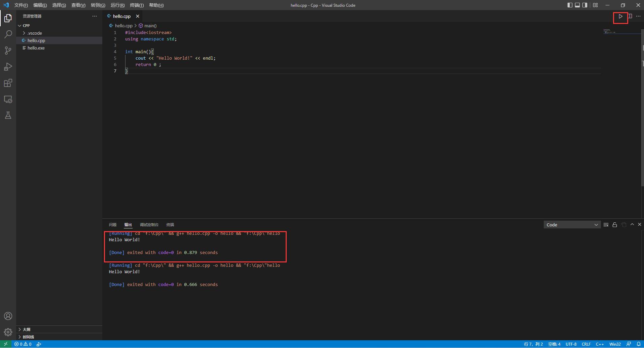This screenshot has height=348, width=644.
Task: Open the Extensions view
Action: 8,83
